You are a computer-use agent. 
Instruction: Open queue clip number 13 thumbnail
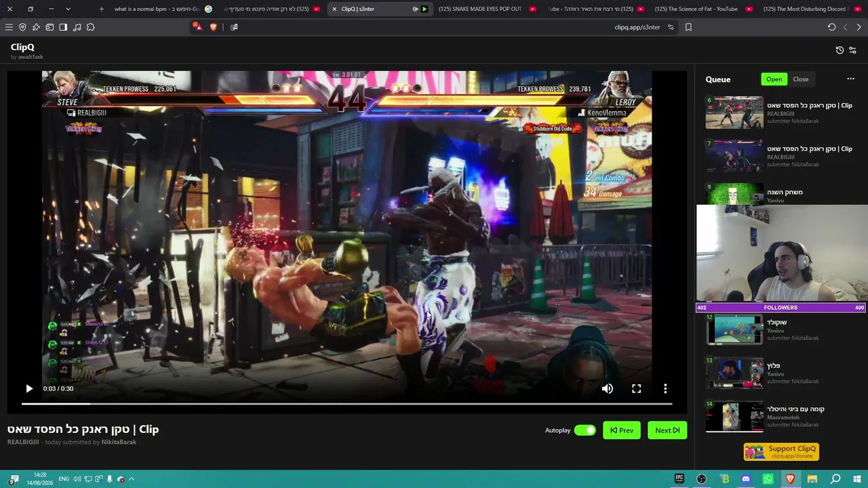pyautogui.click(x=734, y=373)
